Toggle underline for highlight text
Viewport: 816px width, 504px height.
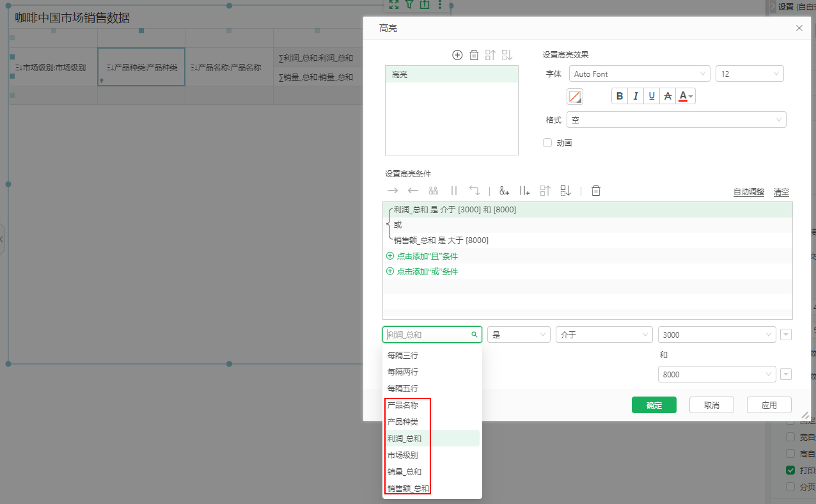(x=652, y=96)
